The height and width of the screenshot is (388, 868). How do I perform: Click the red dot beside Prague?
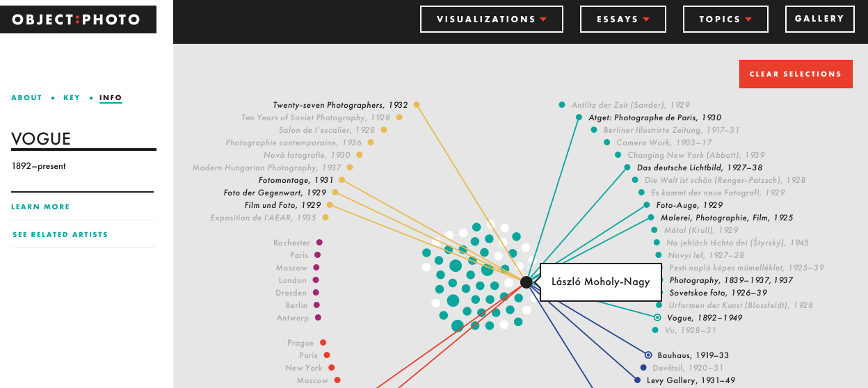coord(323,343)
